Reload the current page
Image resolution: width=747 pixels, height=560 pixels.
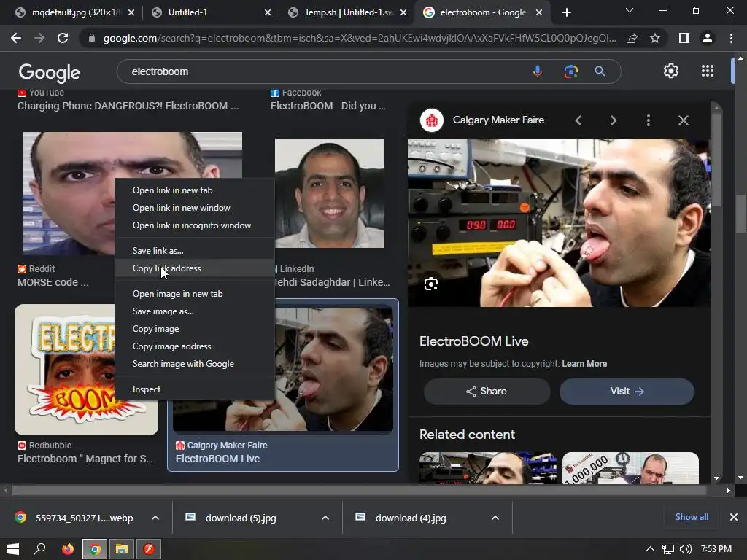click(63, 38)
